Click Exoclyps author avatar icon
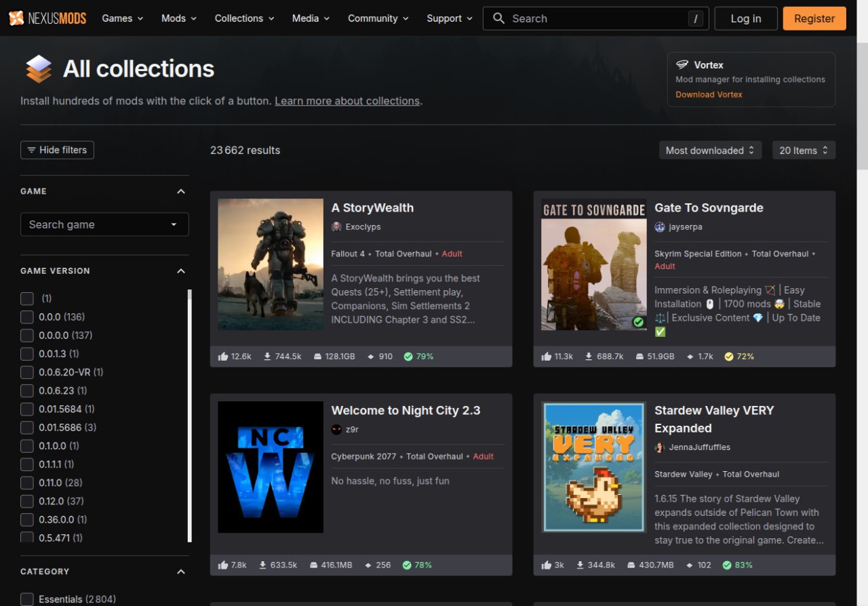Image resolution: width=868 pixels, height=606 pixels. (x=336, y=227)
